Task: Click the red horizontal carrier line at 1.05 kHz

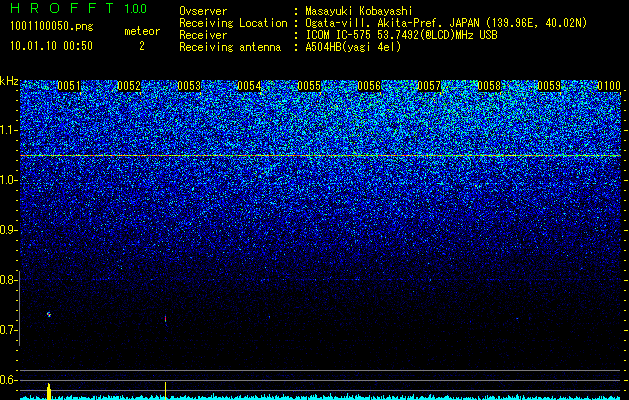Action: pos(321,155)
